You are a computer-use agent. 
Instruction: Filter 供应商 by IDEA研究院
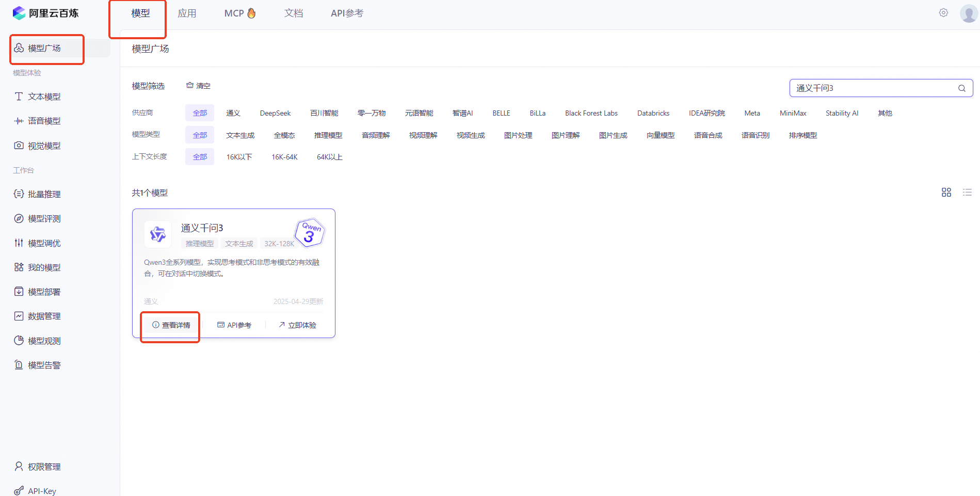coord(707,113)
